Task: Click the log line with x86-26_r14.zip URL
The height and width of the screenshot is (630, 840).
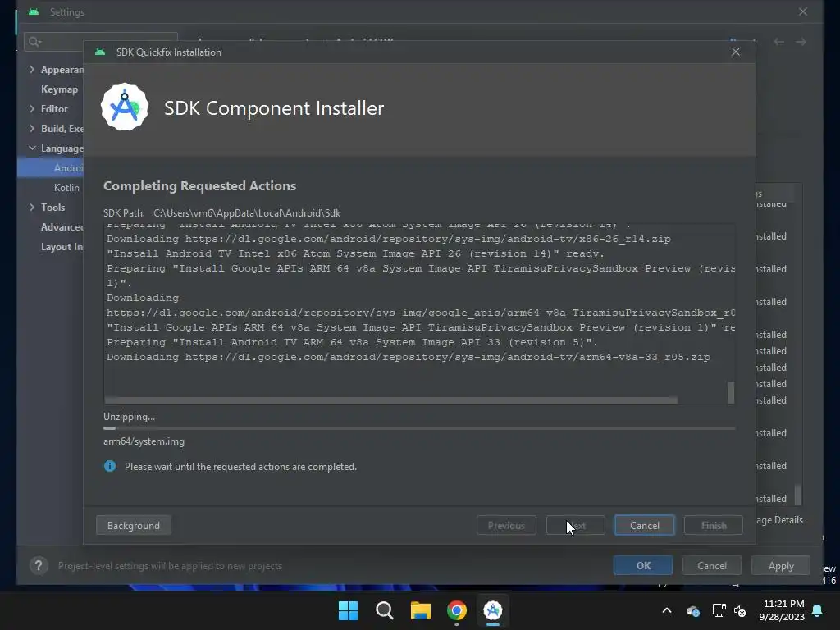Action: click(x=388, y=239)
